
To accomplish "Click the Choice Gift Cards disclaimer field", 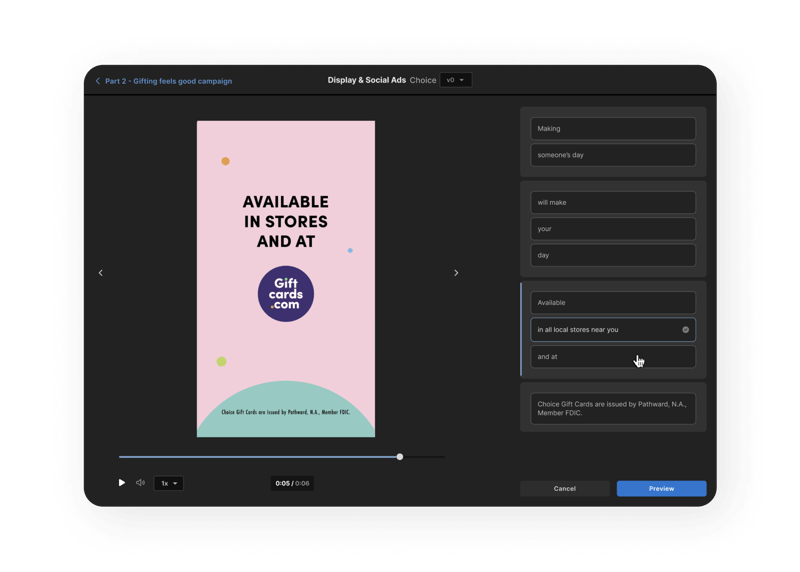I will pyautogui.click(x=613, y=408).
